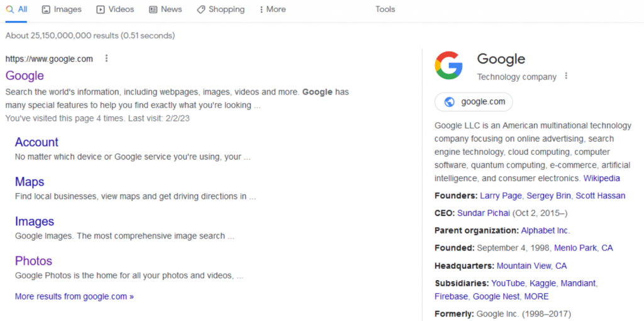Open the Mandiant subsidiary link
Viewport: 644px width, 321px height.
tap(578, 283)
